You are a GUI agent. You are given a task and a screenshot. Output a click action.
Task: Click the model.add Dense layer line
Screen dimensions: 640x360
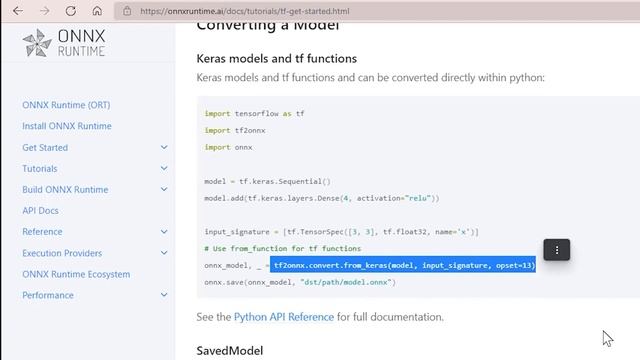click(322, 198)
